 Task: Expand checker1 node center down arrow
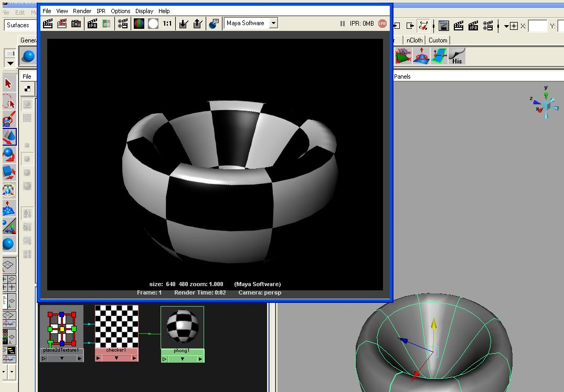[x=116, y=358]
